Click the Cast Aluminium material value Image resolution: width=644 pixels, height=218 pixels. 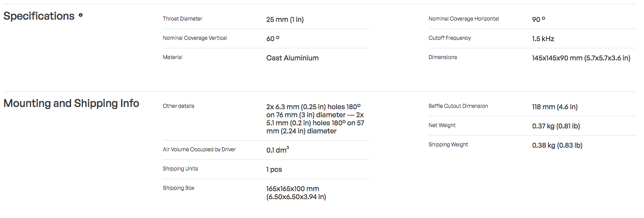click(x=292, y=58)
